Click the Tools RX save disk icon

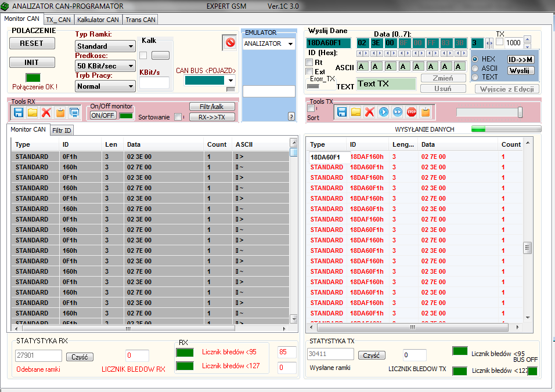tap(19, 112)
